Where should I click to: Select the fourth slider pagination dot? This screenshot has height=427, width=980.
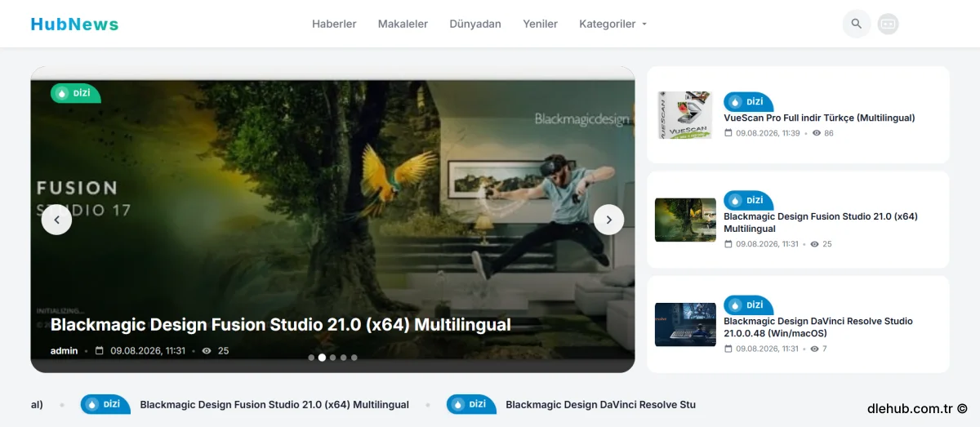pos(343,358)
